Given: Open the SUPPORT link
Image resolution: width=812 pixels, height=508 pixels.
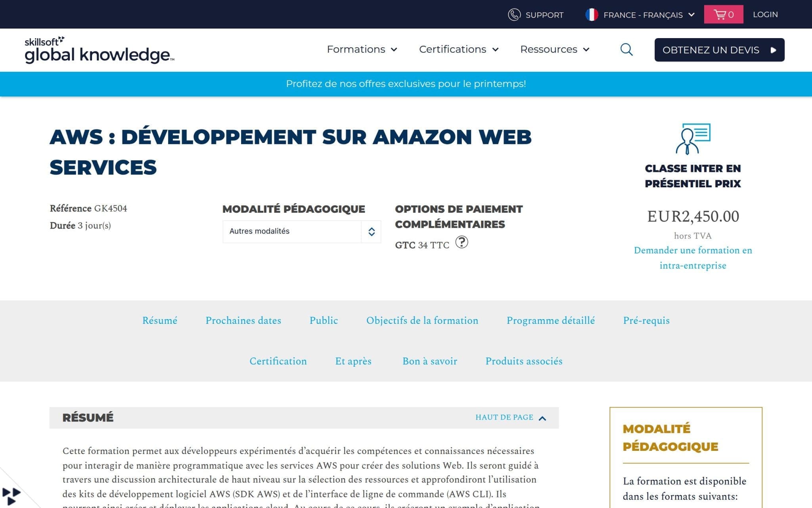Looking at the screenshot, I should click(544, 15).
